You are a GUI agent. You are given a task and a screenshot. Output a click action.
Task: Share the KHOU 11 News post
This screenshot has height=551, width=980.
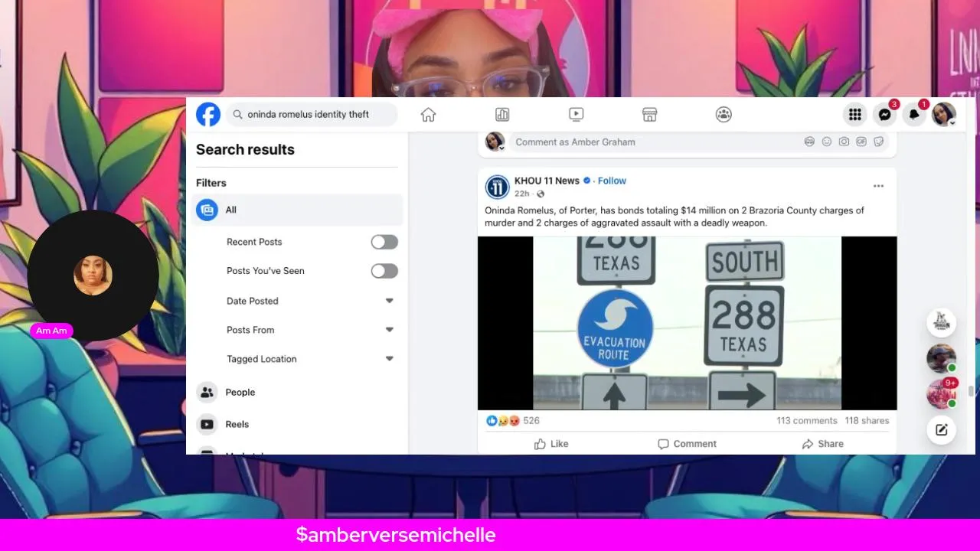coord(822,444)
